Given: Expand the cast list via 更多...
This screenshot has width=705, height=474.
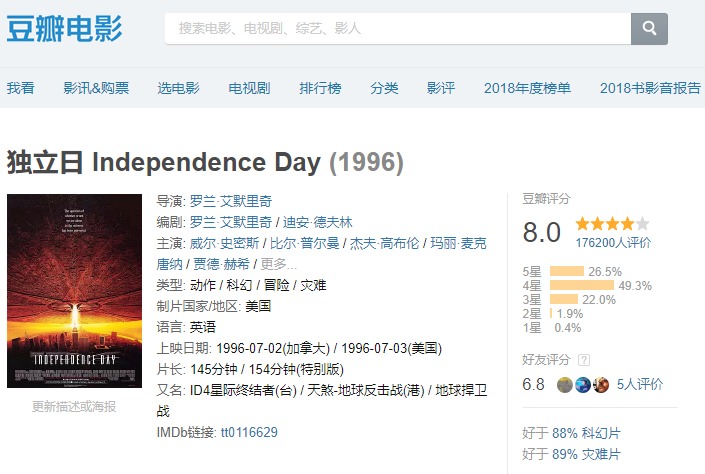Looking at the screenshot, I should 278,264.
